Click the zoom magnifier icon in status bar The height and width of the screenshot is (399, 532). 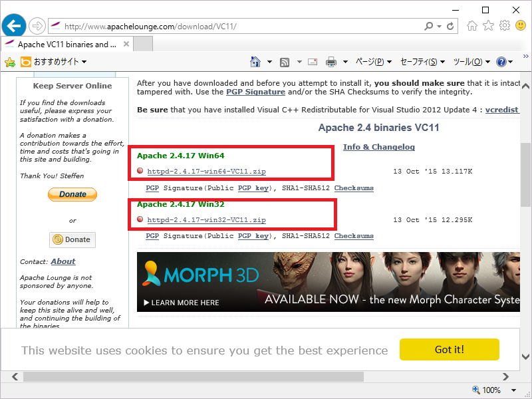pos(475,390)
